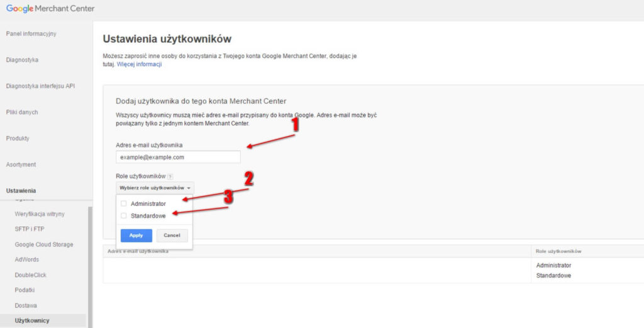Click the user e-mail address field

(x=178, y=157)
